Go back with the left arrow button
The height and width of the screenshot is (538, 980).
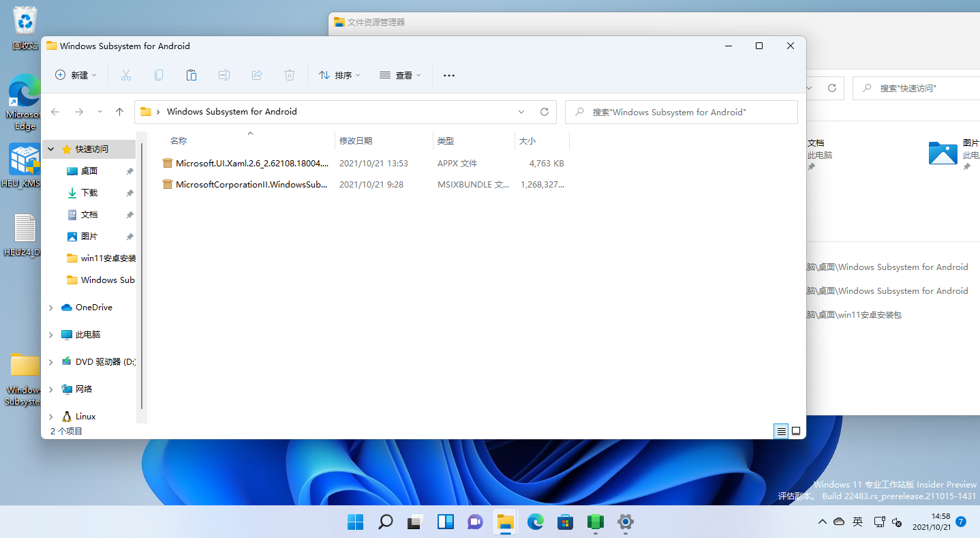pos(55,112)
